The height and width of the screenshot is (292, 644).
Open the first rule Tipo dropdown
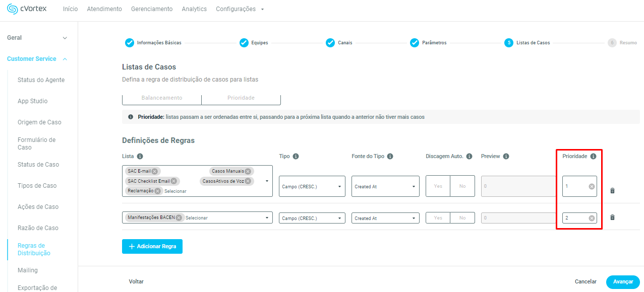click(312, 187)
